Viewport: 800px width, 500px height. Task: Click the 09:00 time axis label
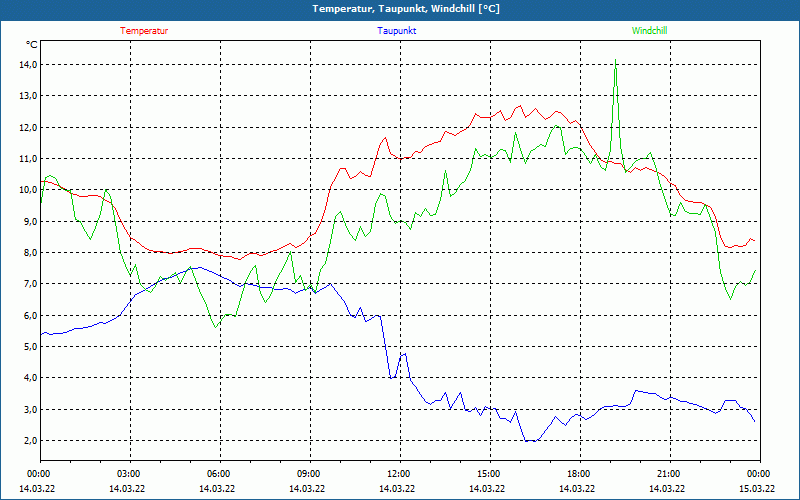coord(309,473)
